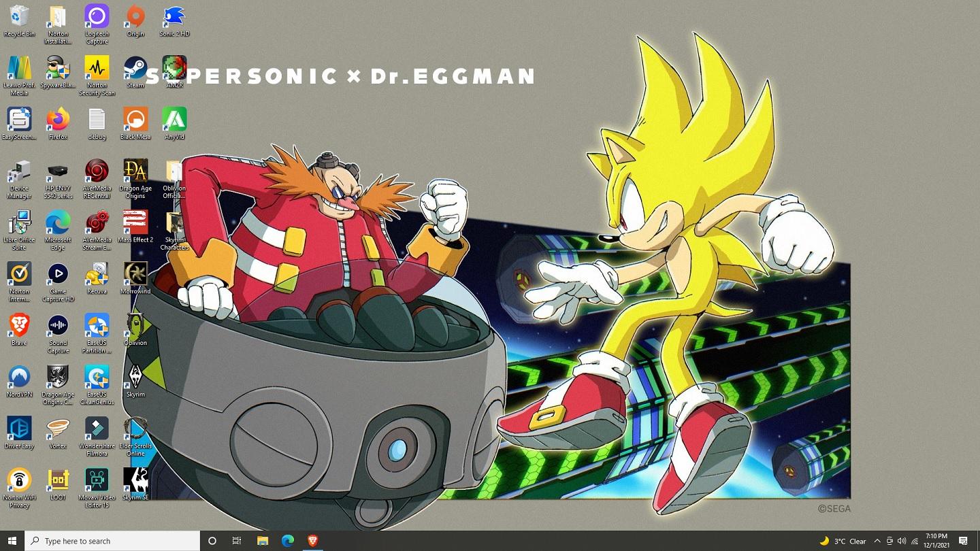Open the Wi-Fi network tray icon
This screenshot has height=551, width=980.
click(914, 541)
